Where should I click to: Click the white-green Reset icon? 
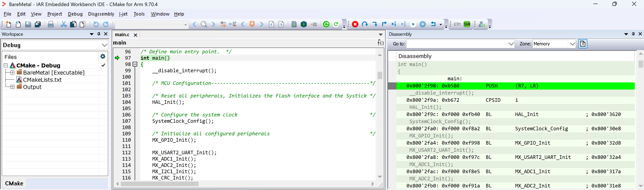pyautogui.click(x=336, y=24)
